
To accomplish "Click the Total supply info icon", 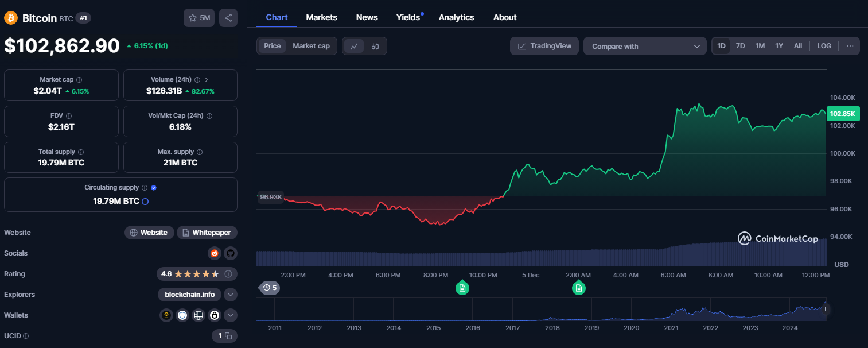I will [x=80, y=152].
